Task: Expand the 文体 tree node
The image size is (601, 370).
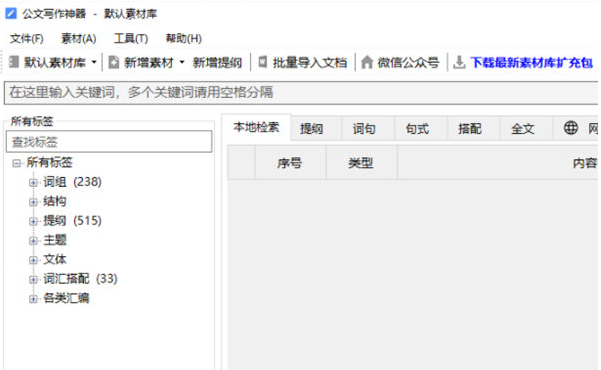Action: tap(33, 260)
